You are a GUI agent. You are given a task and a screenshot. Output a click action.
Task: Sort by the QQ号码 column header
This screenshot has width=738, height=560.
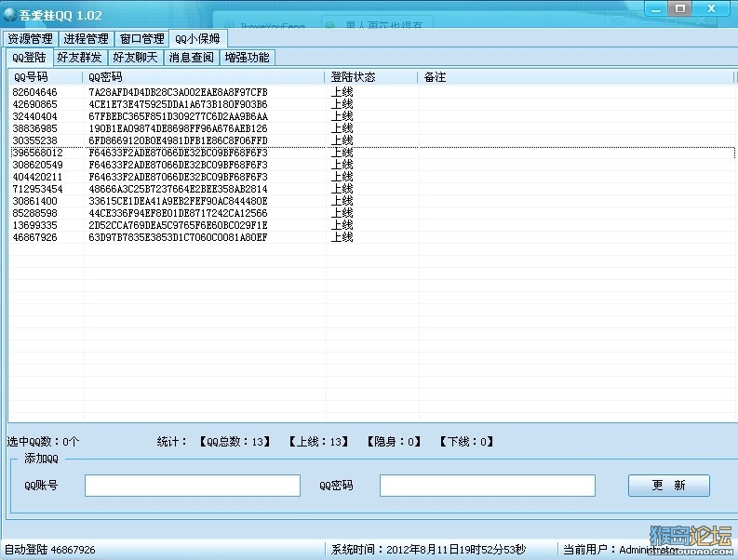[x=46, y=77]
